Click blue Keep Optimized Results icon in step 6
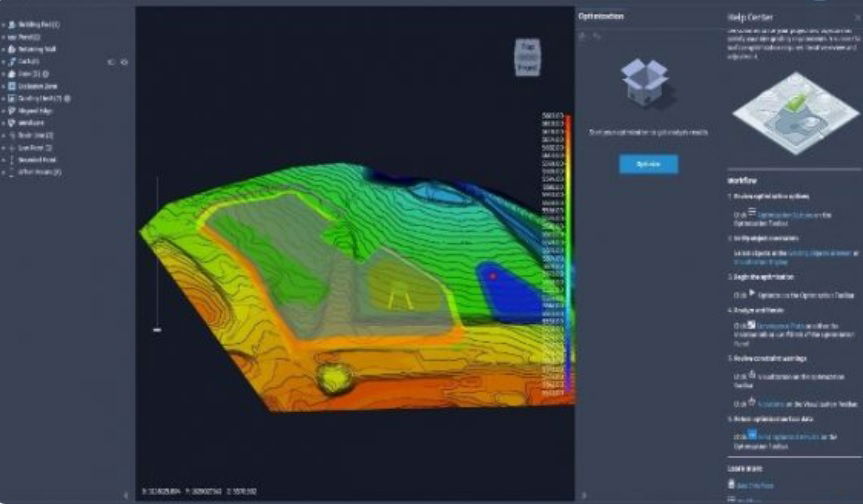863x504 pixels. [x=752, y=435]
